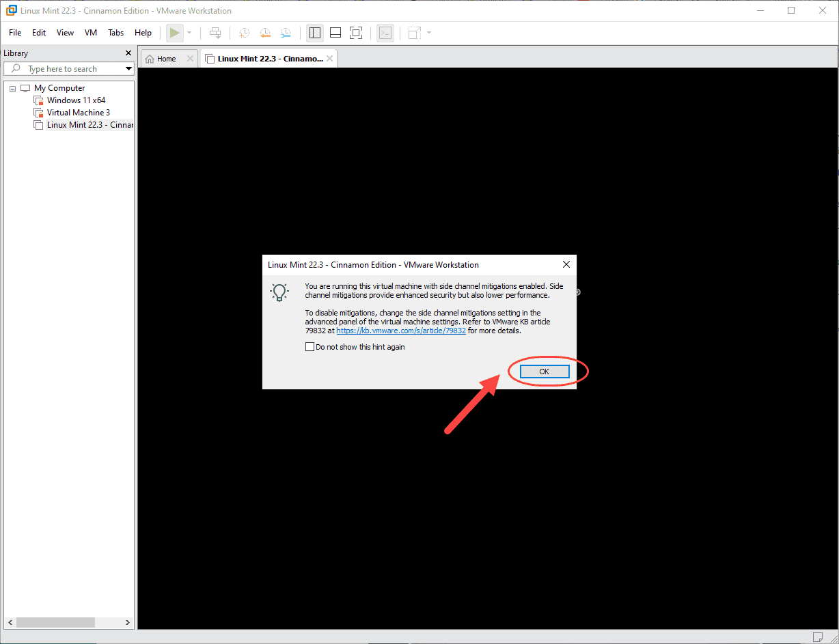The image size is (839, 644).
Task: Expand the library search dropdown arrow
Action: pos(128,69)
